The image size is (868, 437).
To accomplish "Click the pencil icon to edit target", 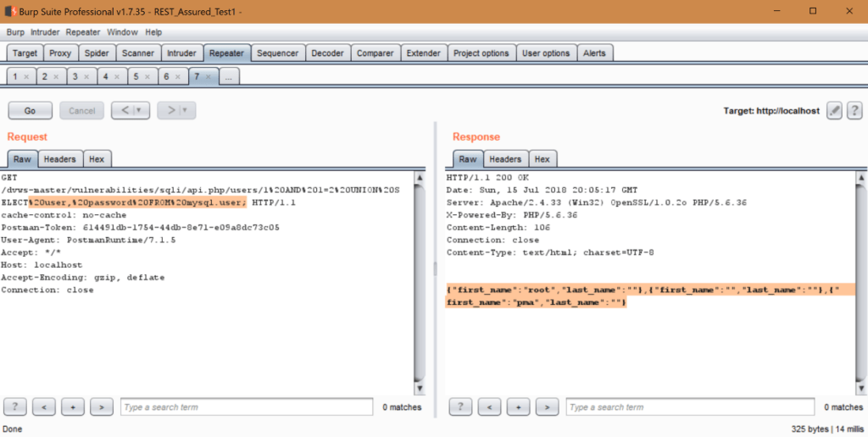I will pyautogui.click(x=833, y=111).
